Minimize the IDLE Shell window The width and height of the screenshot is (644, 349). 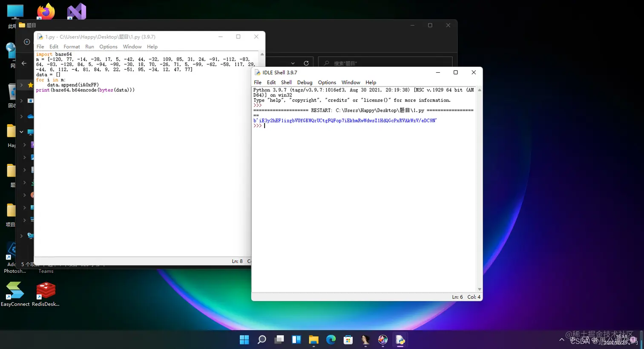pyautogui.click(x=438, y=72)
